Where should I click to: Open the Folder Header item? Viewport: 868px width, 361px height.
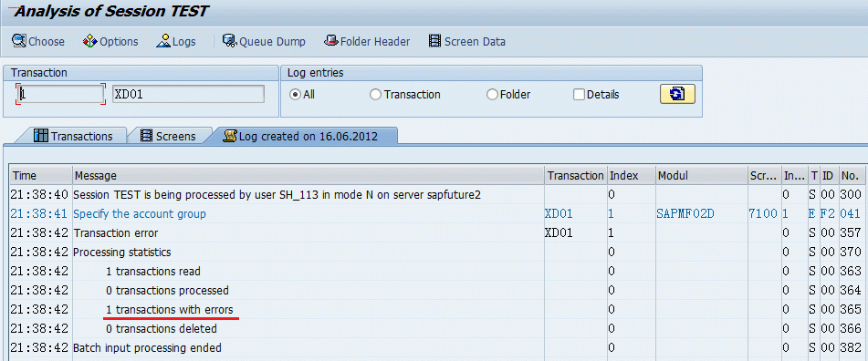(x=367, y=41)
